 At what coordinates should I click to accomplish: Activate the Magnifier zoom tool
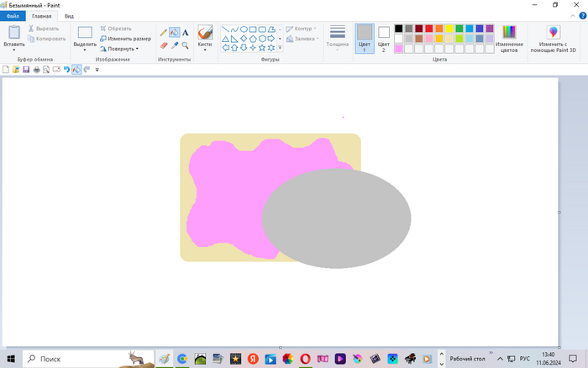185,45
